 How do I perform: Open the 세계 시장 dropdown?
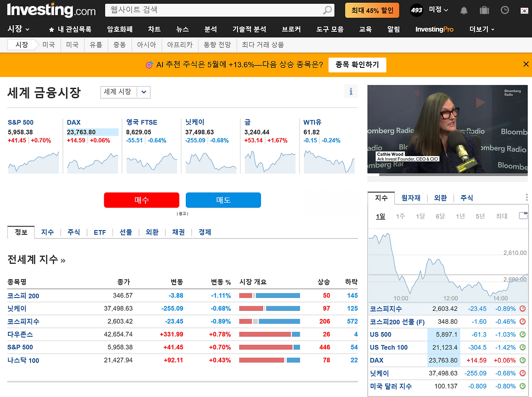(125, 92)
